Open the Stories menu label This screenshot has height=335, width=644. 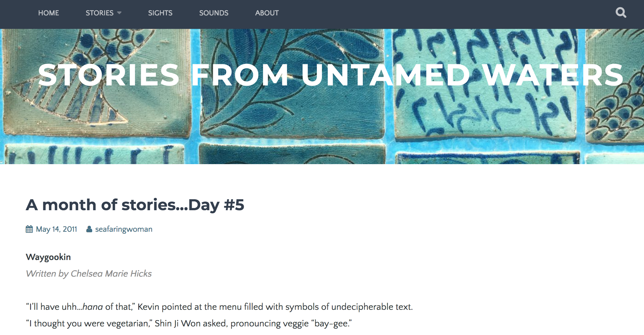pos(99,13)
